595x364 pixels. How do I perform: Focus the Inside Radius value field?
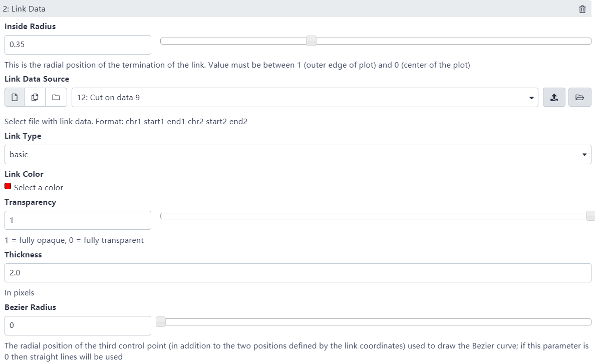point(78,45)
